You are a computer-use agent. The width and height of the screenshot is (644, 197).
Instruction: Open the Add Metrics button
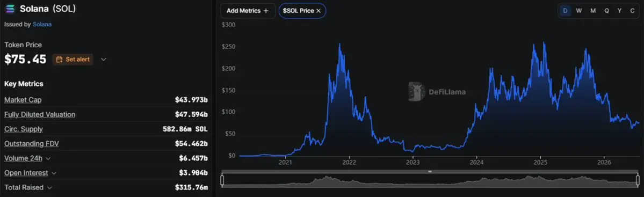tap(248, 11)
